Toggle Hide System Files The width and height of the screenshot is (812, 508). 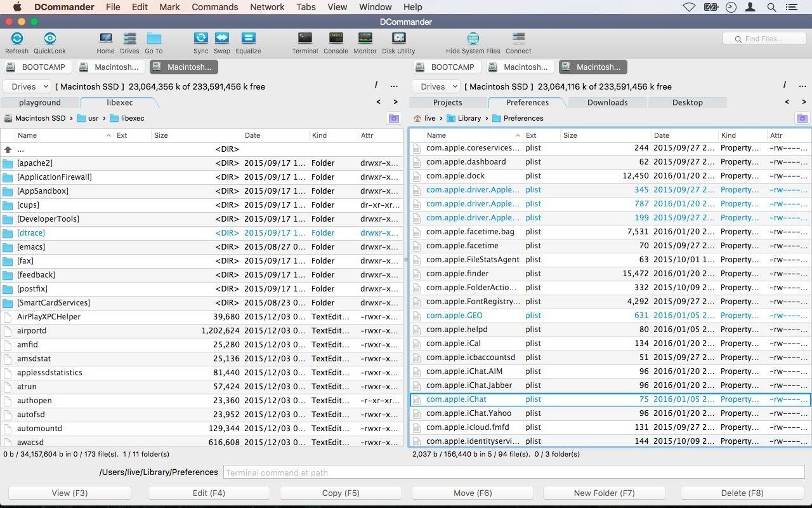pyautogui.click(x=473, y=43)
